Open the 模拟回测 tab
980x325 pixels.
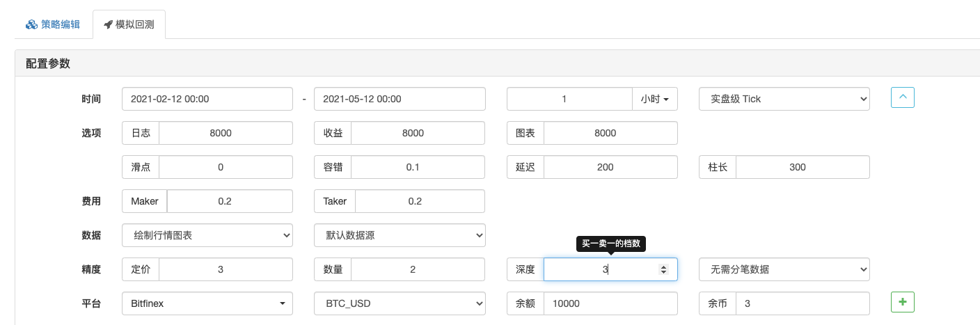click(129, 24)
